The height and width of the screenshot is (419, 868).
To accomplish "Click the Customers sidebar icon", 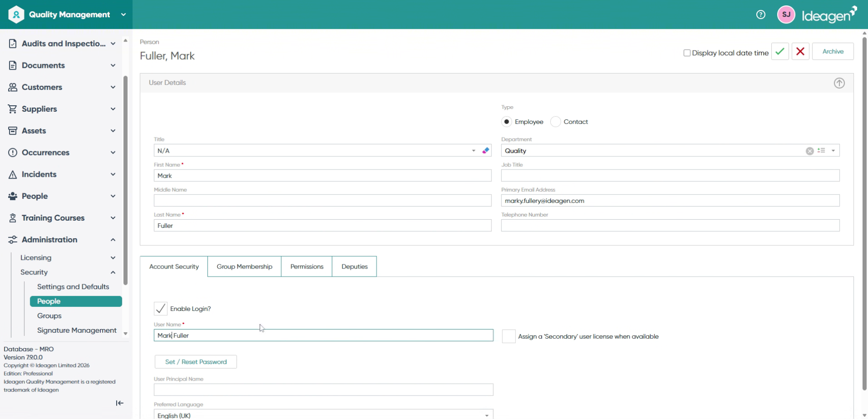I will pyautogui.click(x=13, y=87).
